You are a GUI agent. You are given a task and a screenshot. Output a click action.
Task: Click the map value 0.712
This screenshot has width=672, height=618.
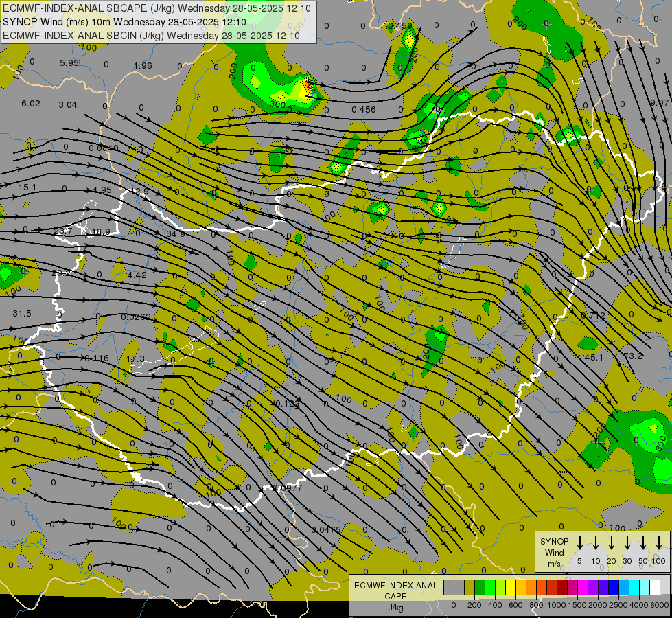(x=593, y=316)
